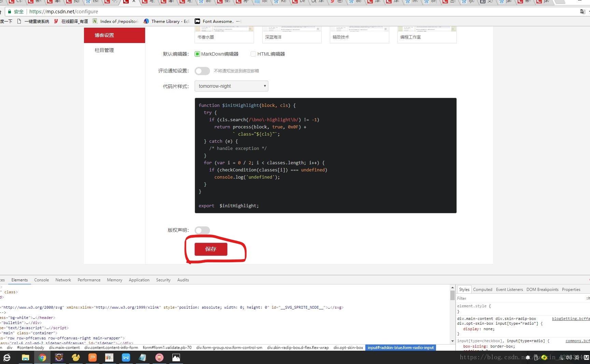Viewport: 590px width, 364px height.
Task: Click the green plus tray icon
Action: click(544, 358)
